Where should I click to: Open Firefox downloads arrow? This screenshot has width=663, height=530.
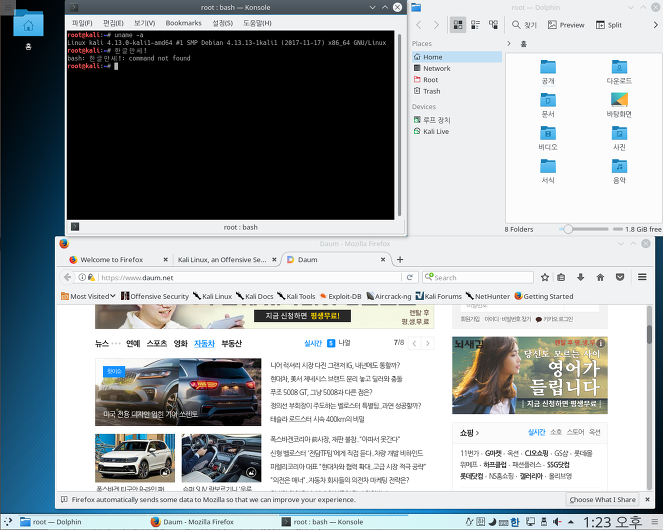581,277
